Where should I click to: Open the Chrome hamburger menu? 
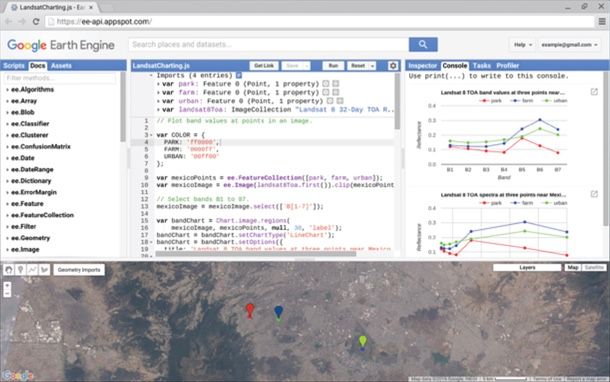602,21
